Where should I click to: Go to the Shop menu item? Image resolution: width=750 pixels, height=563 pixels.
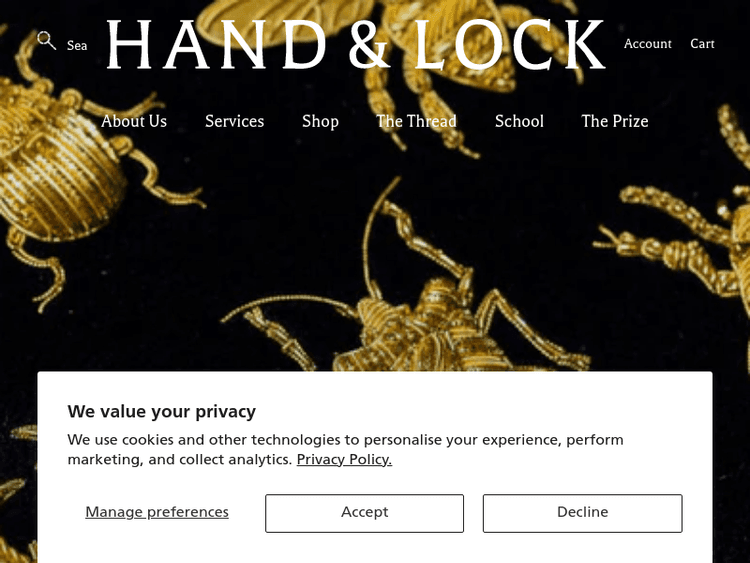(320, 121)
